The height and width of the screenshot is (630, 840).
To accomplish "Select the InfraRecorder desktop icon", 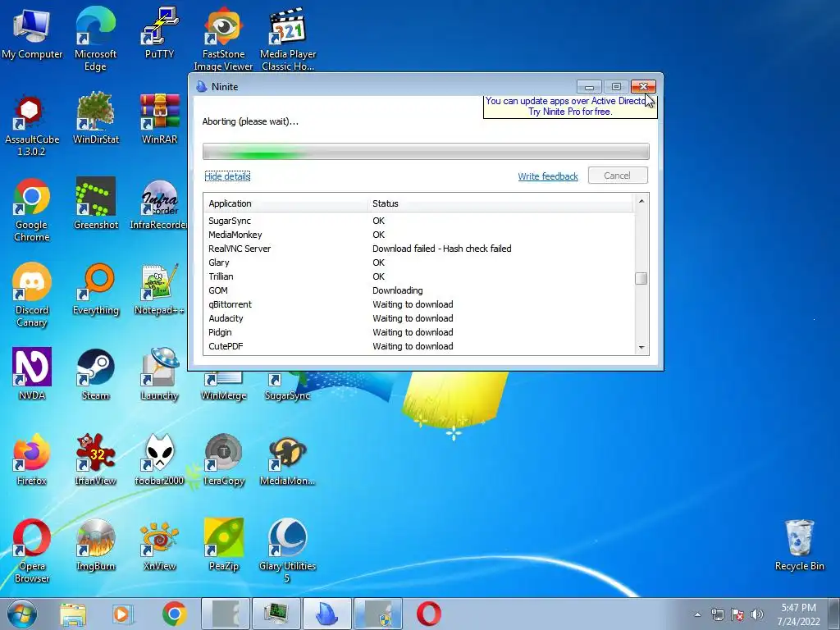I will pyautogui.click(x=159, y=203).
